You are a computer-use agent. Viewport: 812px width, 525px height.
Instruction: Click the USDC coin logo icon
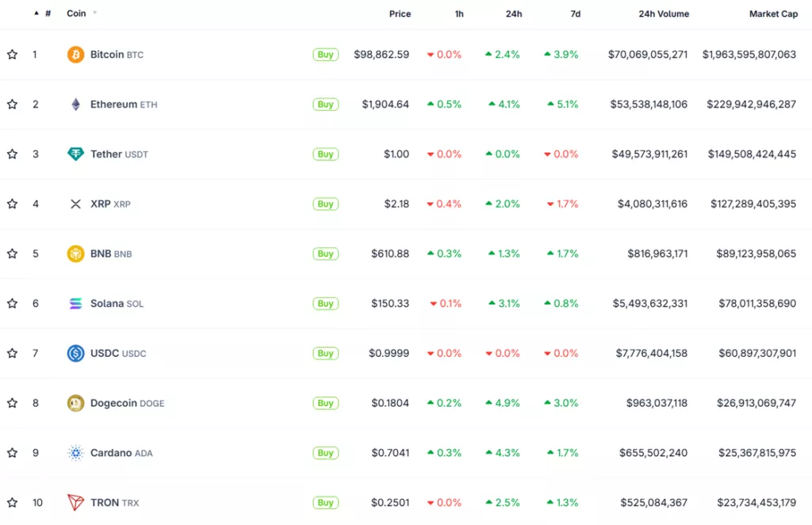click(x=75, y=354)
